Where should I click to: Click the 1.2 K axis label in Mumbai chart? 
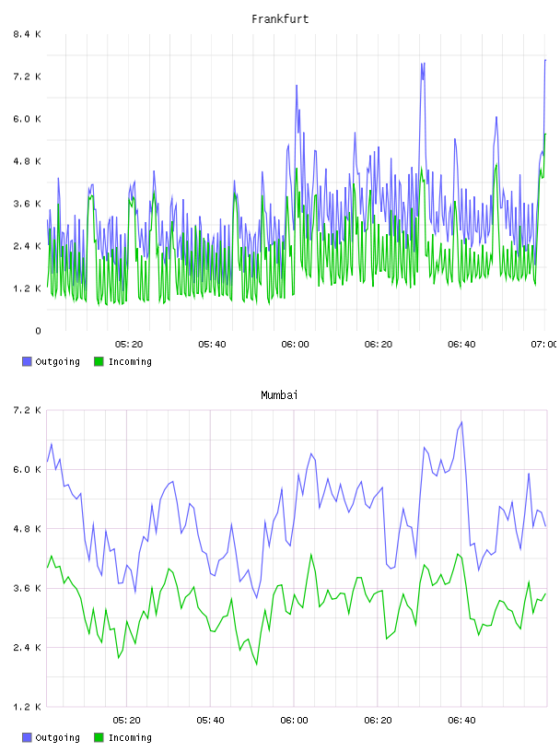click(x=27, y=707)
